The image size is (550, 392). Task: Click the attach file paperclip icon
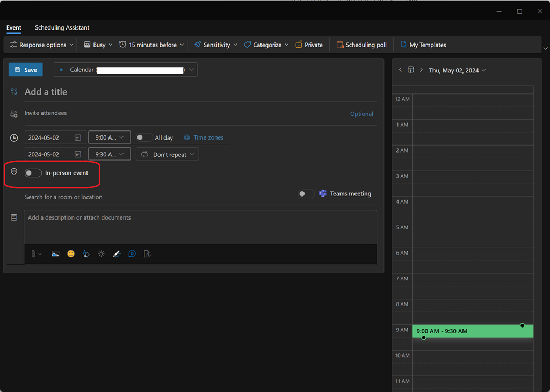(x=33, y=254)
